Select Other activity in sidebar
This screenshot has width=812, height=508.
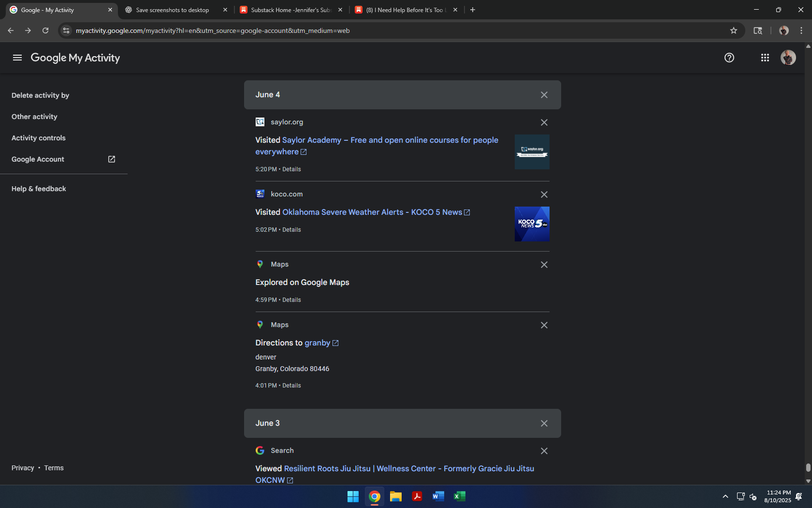(x=34, y=117)
